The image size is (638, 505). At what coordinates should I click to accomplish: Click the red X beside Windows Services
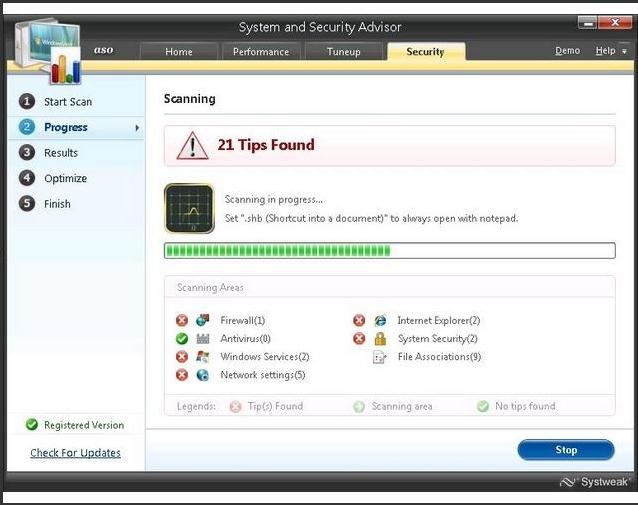pyautogui.click(x=182, y=357)
